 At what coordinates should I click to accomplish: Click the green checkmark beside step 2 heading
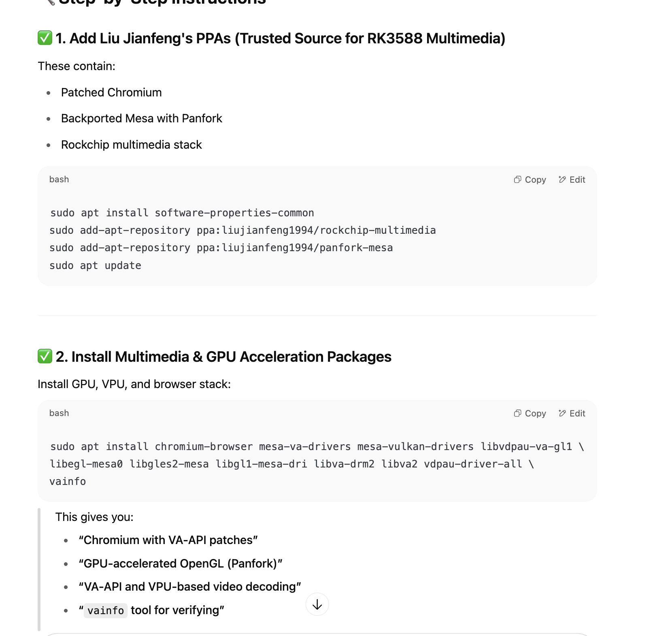45,356
